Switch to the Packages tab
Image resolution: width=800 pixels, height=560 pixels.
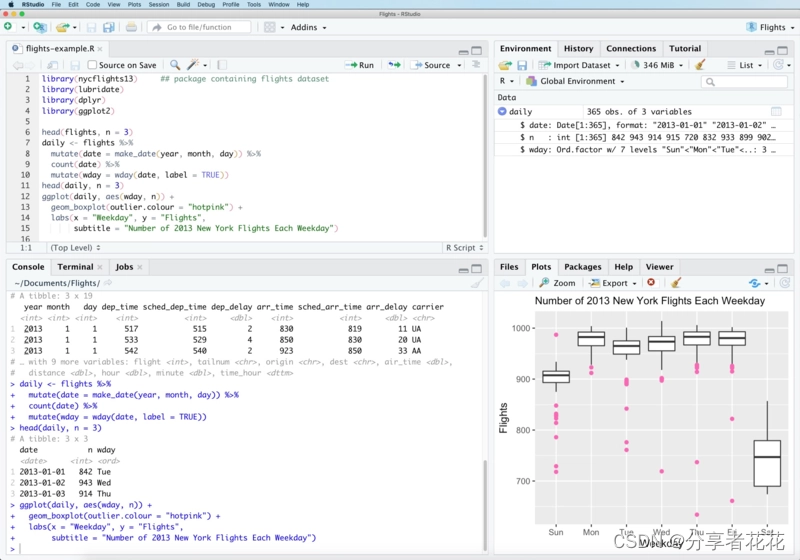[582, 267]
